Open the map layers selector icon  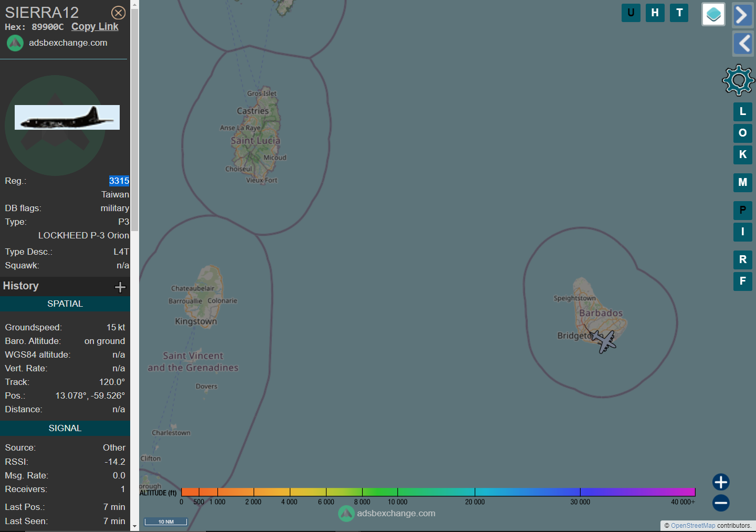click(x=713, y=14)
